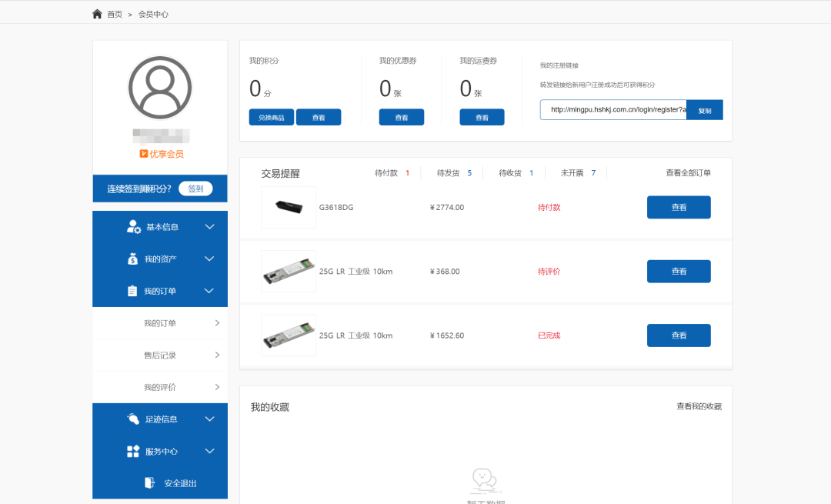831x504 pixels.
Task: Expand the 基本信息 chevron
Action: tap(210, 227)
